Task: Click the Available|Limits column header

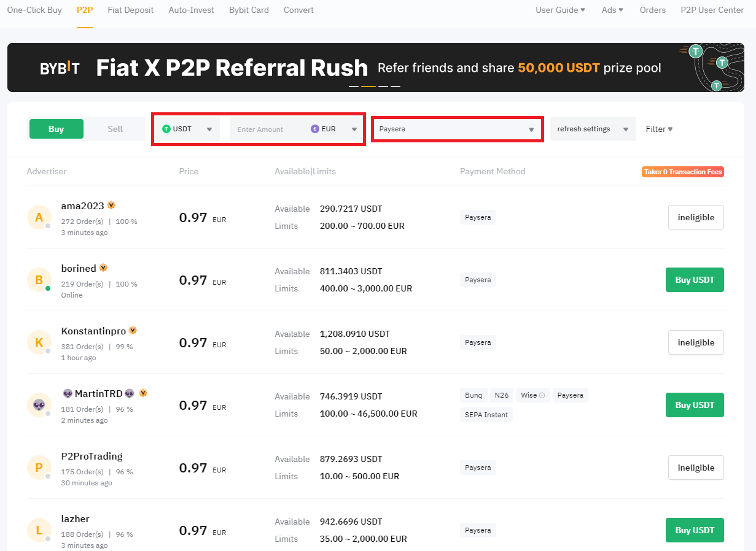Action: [x=305, y=171]
